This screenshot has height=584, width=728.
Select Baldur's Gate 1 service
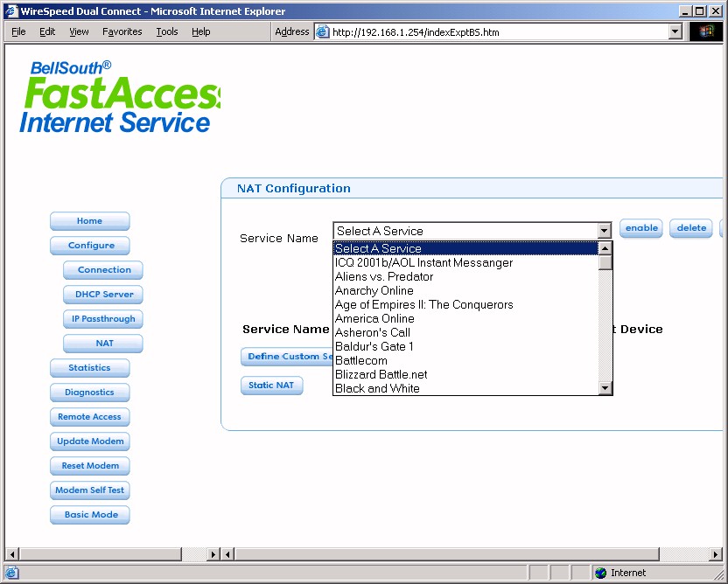tap(465, 346)
